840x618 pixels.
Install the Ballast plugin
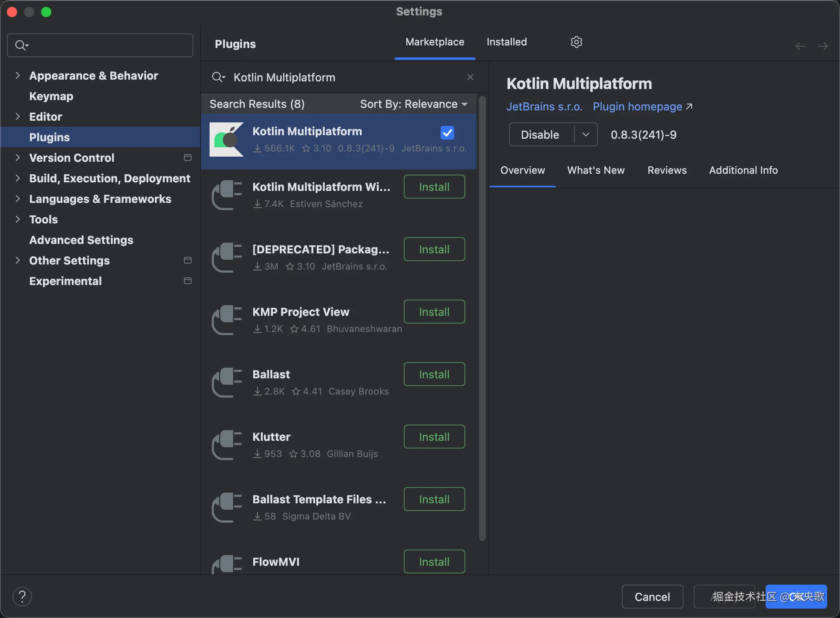click(x=434, y=374)
